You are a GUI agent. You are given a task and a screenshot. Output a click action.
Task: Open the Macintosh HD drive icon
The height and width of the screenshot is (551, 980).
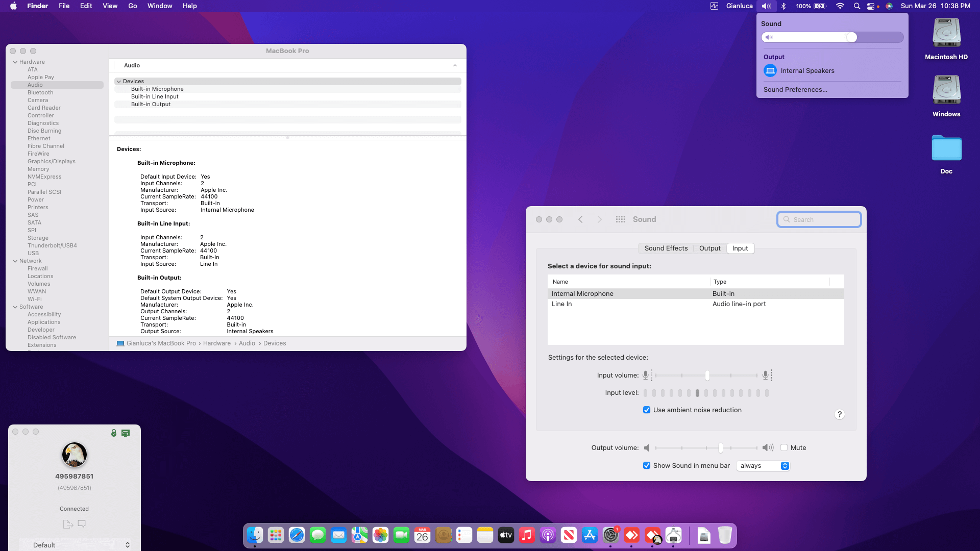coord(946,33)
